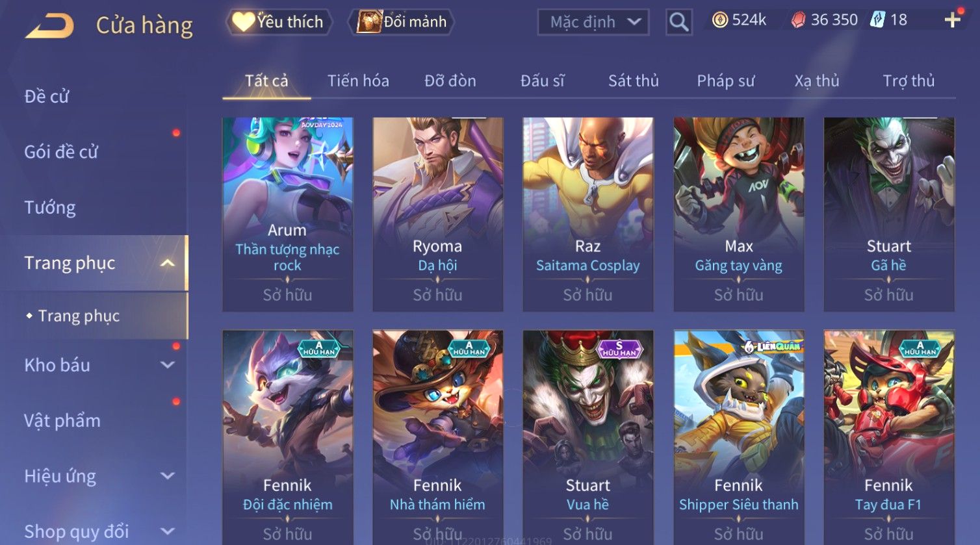
Task: Tap the gold coin balance icon
Action: pyautogui.click(x=719, y=20)
